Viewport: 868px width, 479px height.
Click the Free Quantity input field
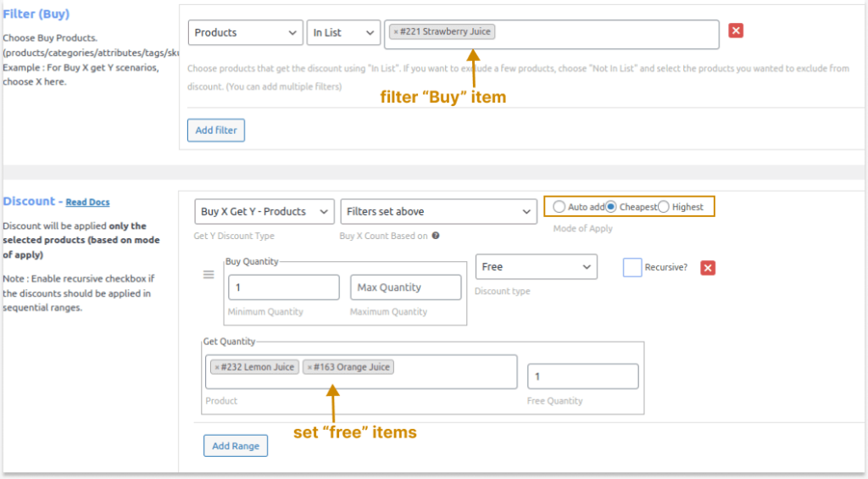583,376
